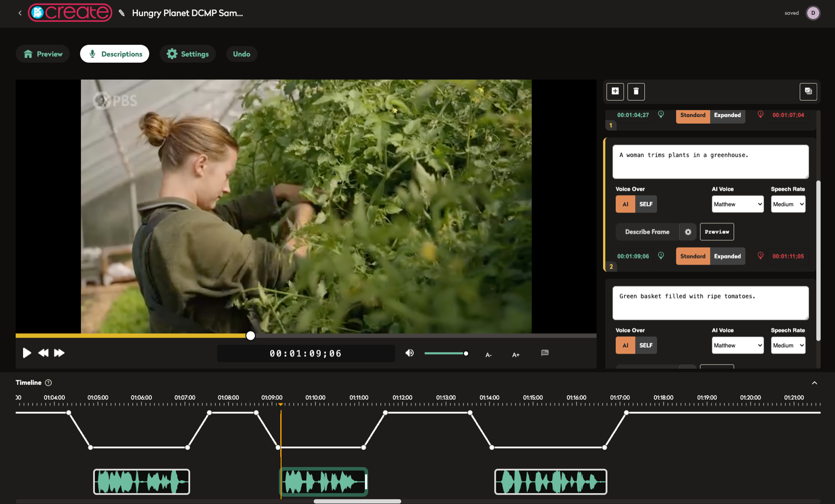This screenshot has width=835, height=504.
Task: Set end pin at 00:01:11;05
Action: (760, 256)
